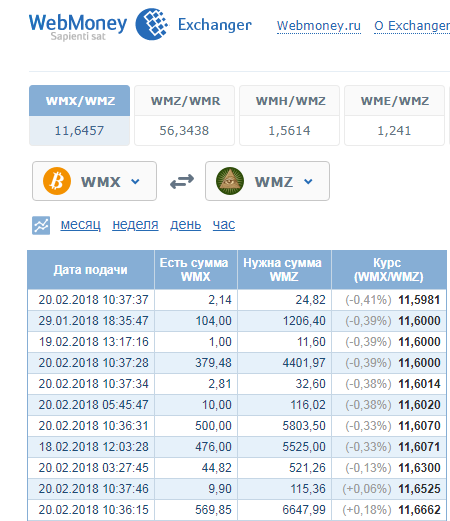Select row dated 20.02.2018 10:36:31
Screen dimensions: 450x521
pos(237,426)
